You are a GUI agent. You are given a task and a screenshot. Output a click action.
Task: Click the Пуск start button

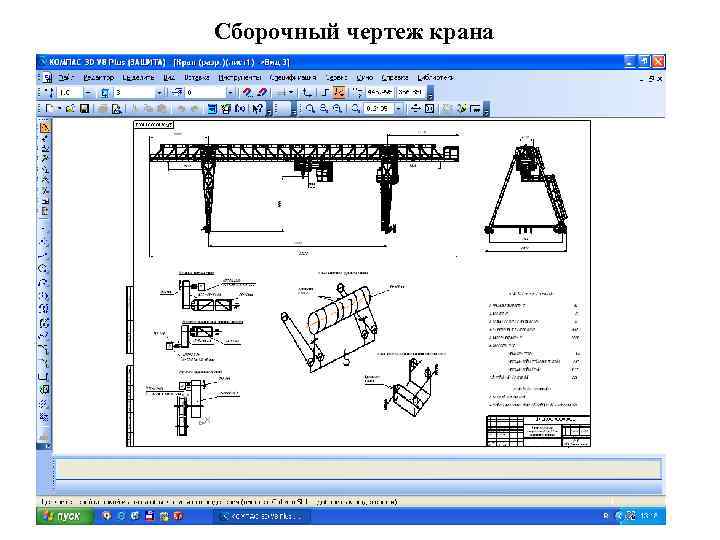coord(64,516)
